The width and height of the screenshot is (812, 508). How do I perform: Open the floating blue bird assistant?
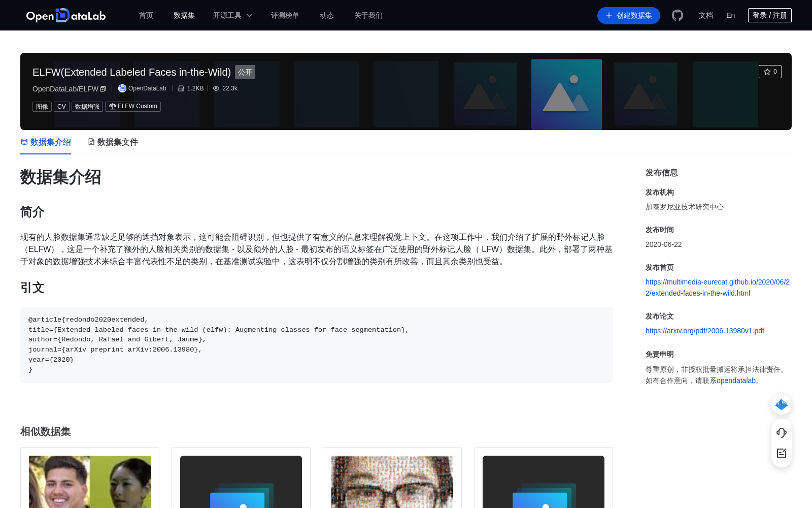(782, 404)
